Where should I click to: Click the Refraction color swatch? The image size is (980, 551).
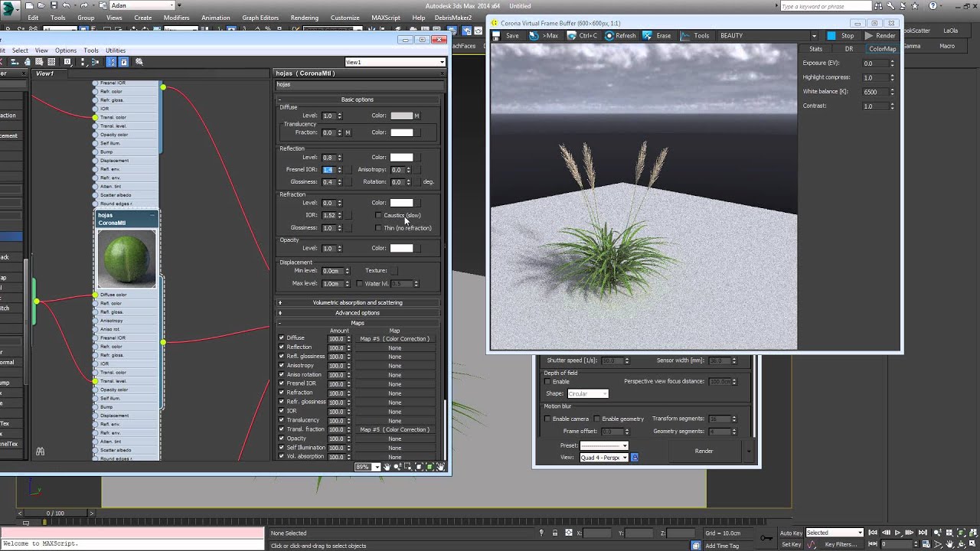coord(401,203)
